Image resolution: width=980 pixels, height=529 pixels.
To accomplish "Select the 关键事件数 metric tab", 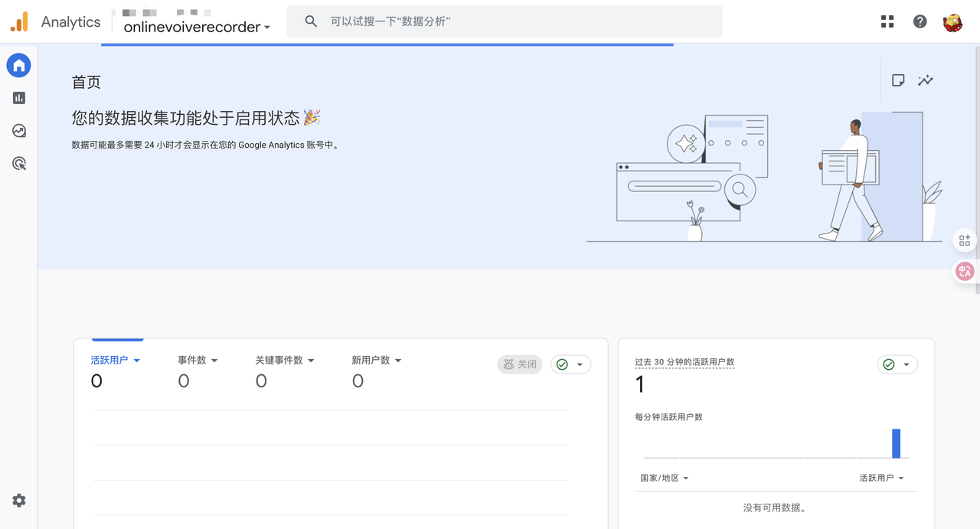I will [284, 361].
